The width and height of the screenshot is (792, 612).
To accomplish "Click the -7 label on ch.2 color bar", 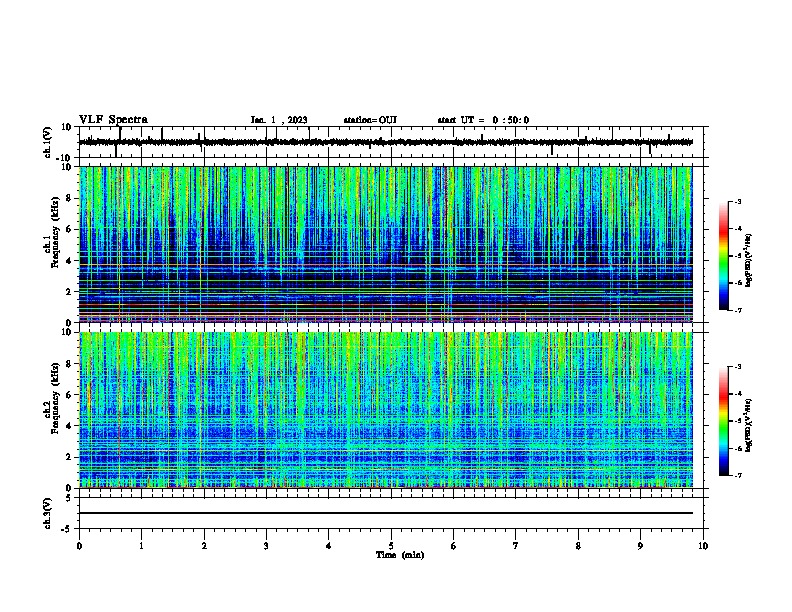I will pyautogui.click(x=738, y=475).
